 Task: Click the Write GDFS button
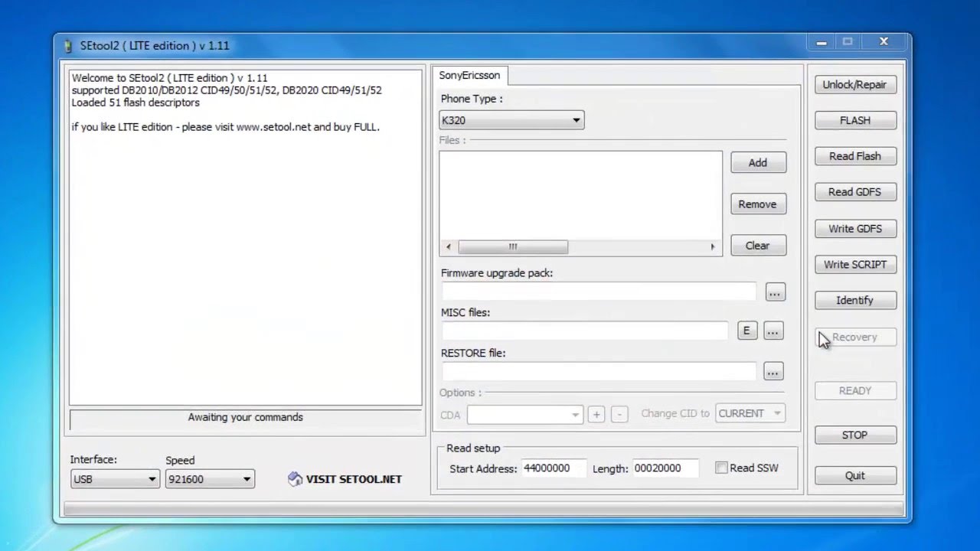pyautogui.click(x=854, y=229)
